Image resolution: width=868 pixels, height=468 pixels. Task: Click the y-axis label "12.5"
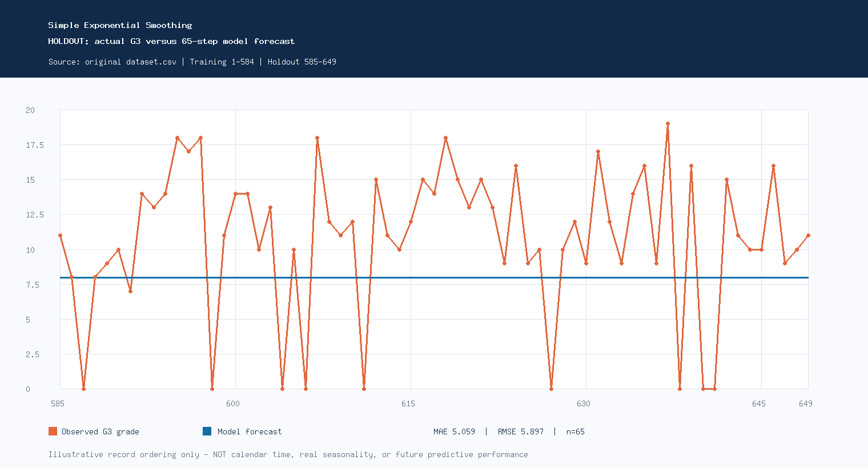click(x=35, y=215)
